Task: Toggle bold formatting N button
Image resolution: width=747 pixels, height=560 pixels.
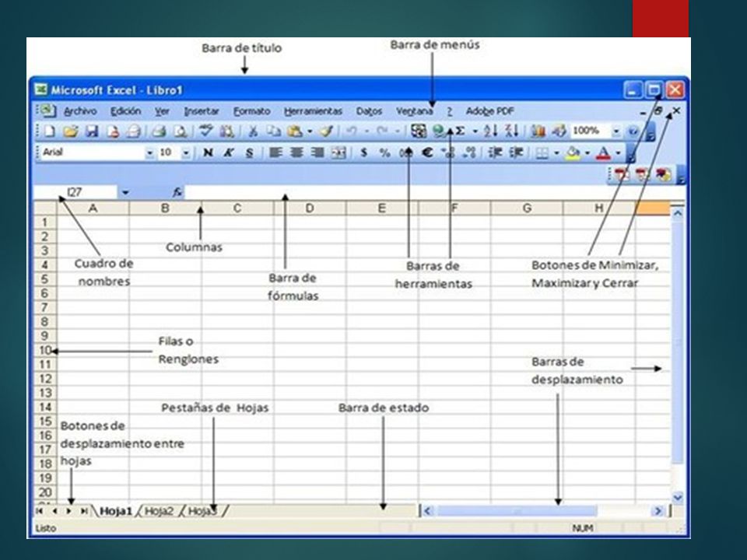Action: pos(208,152)
